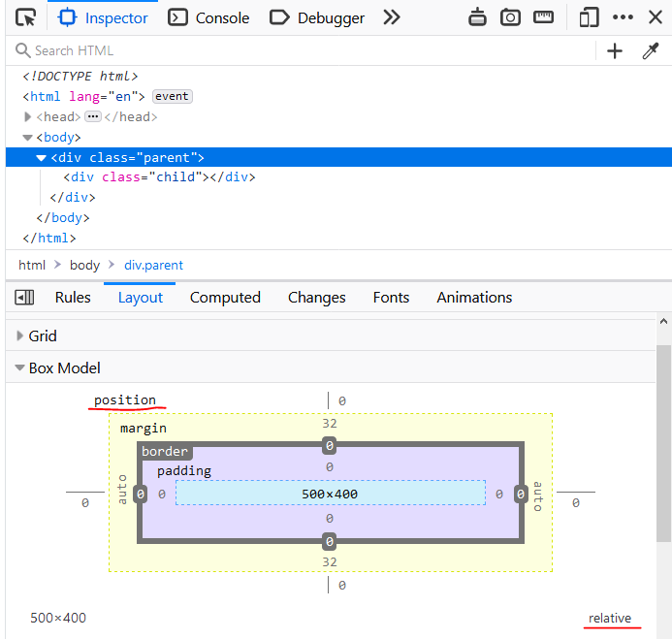Click the eyedropper color picker icon
The width and height of the screenshot is (672, 639).
pos(651,51)
